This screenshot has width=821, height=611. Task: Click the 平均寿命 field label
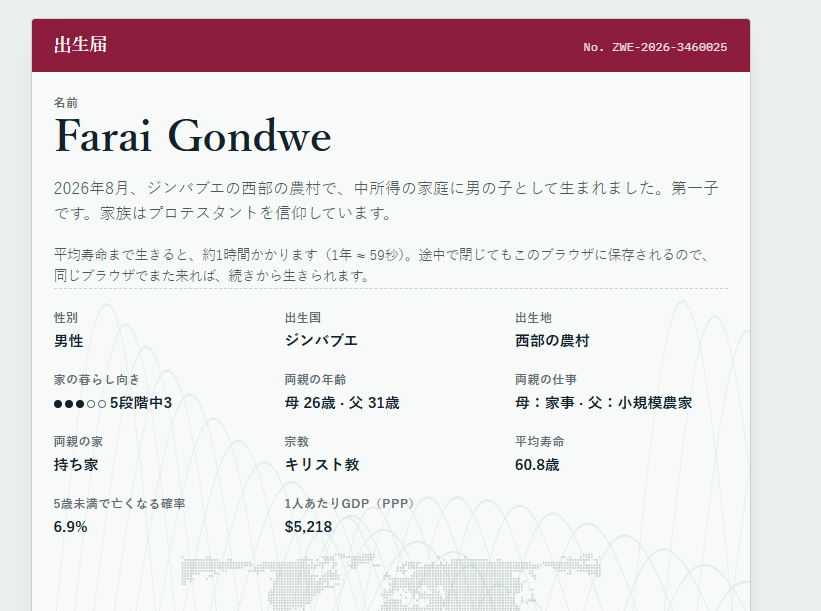539,441
